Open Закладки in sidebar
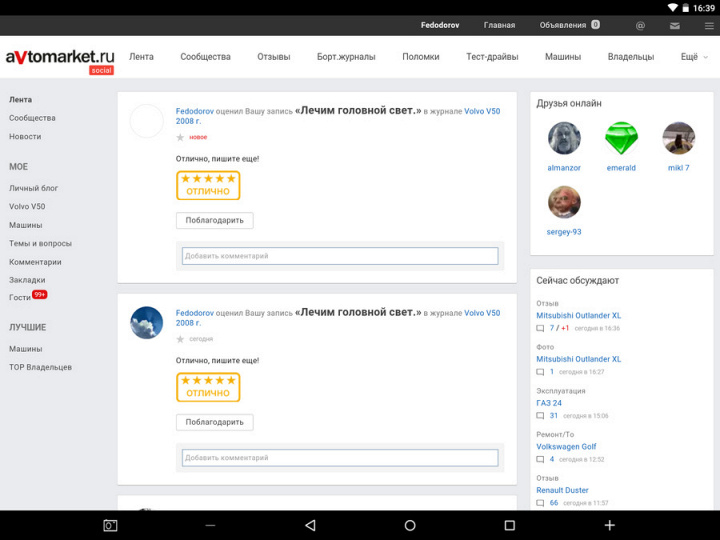Image resolution: width=720 pixels, height=540 pixels. tap(27, 280)
